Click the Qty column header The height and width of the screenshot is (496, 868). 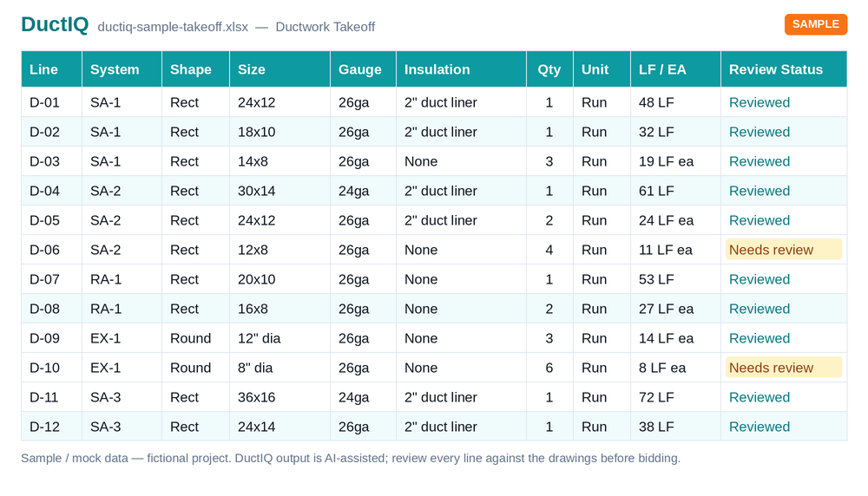[x=549, y=69]
